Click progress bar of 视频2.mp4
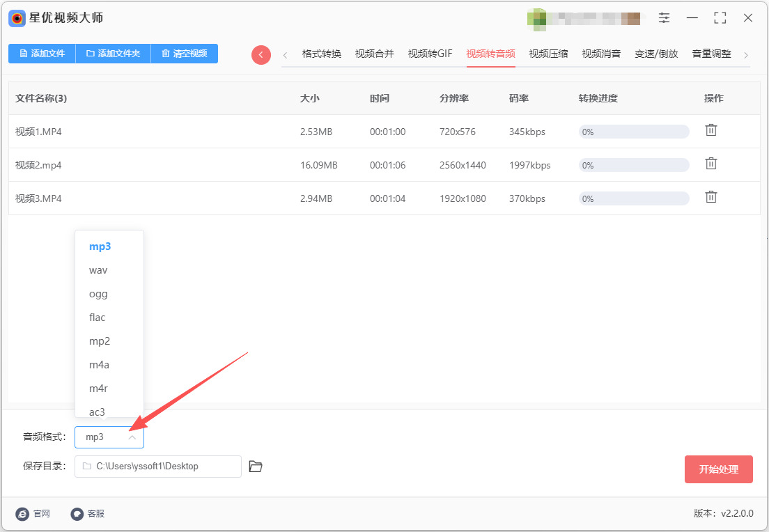The width and height of the screenshot is (769, 532). (x=634, y=165)
